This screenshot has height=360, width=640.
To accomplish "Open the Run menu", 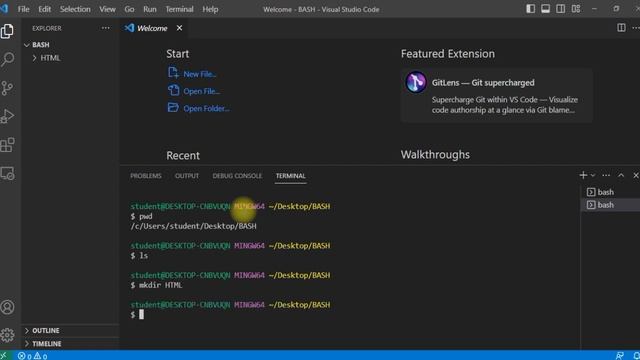I will click(x=149, y=9).
